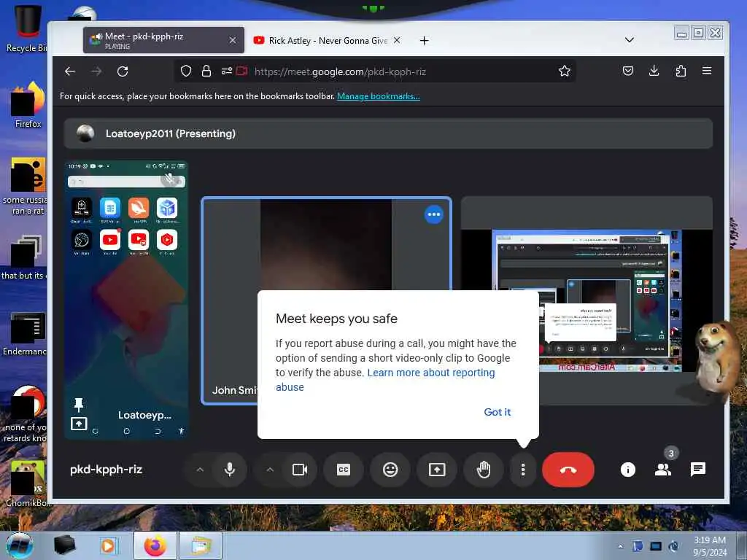This screenshot has width=747, height=560.
Task: Close the Meet browser tab
Action: 233,41
